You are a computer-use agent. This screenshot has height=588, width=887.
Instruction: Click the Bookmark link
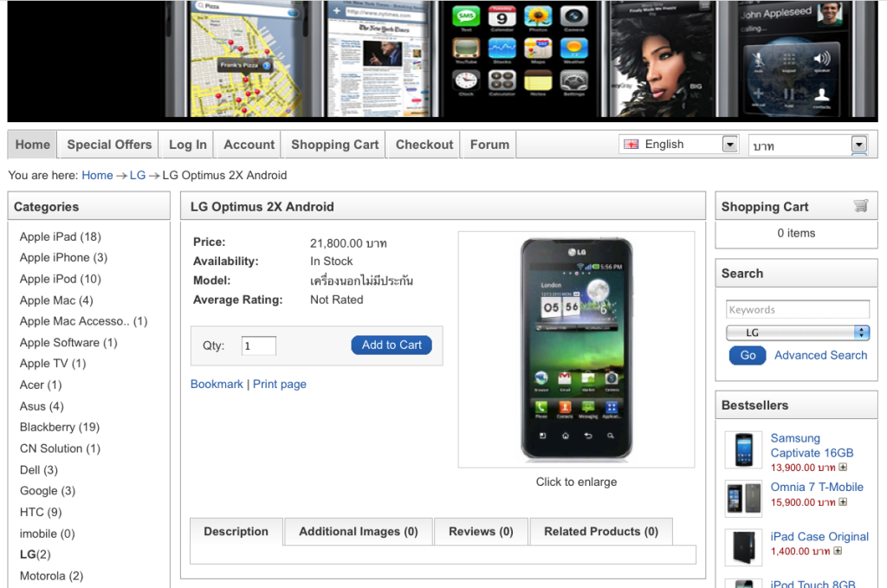click(x=217, y=384)
